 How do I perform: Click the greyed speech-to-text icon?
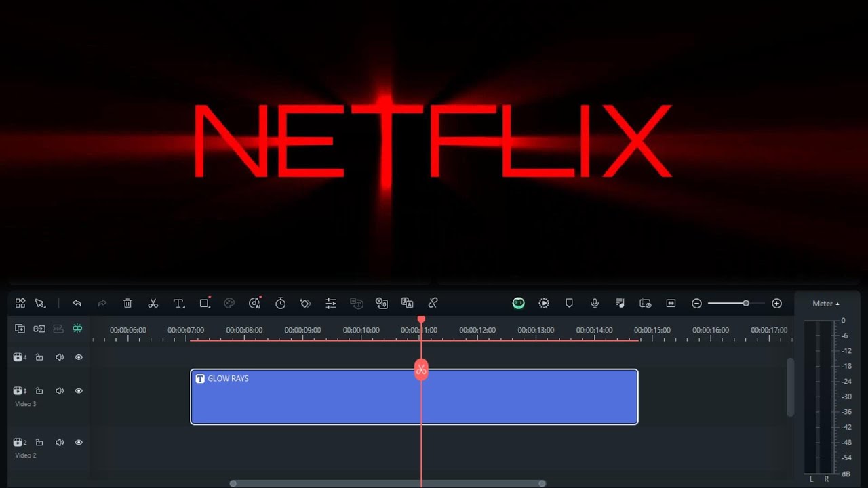(357, 303)
